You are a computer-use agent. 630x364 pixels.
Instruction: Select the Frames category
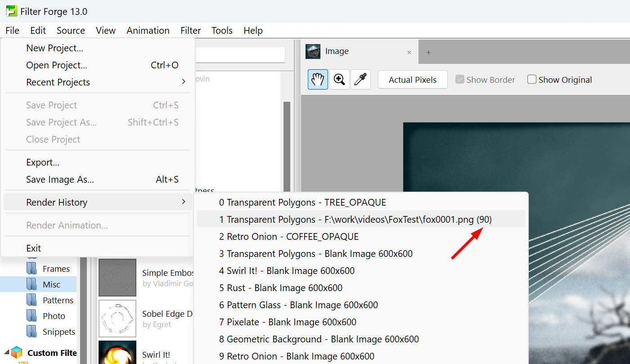(56, 269)
